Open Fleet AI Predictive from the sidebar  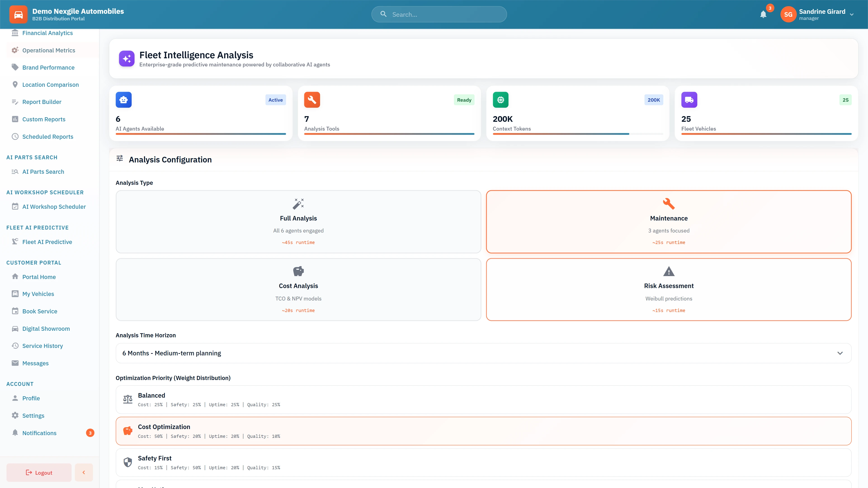pos(47,242)
